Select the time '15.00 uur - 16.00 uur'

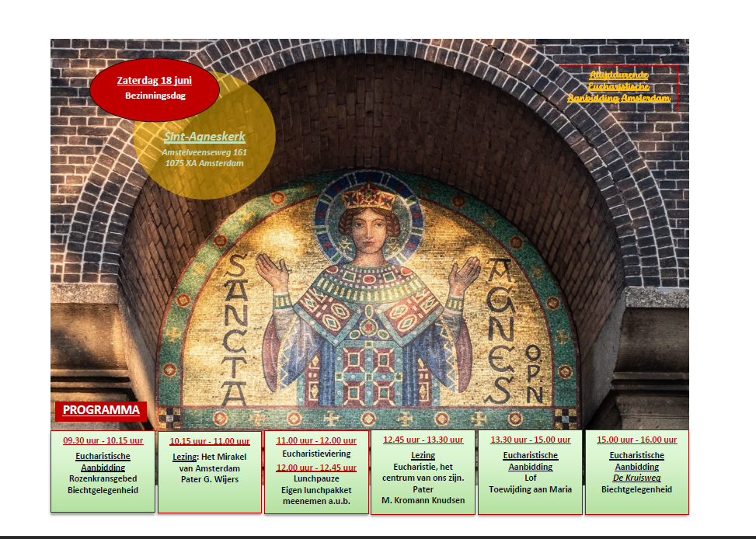coord(637,440)
